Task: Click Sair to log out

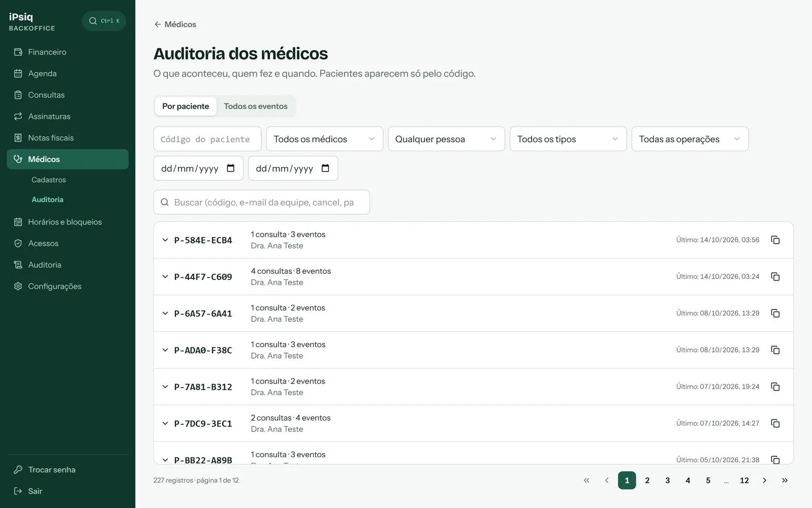Action: pyautogui.click(x=67, y=491)
